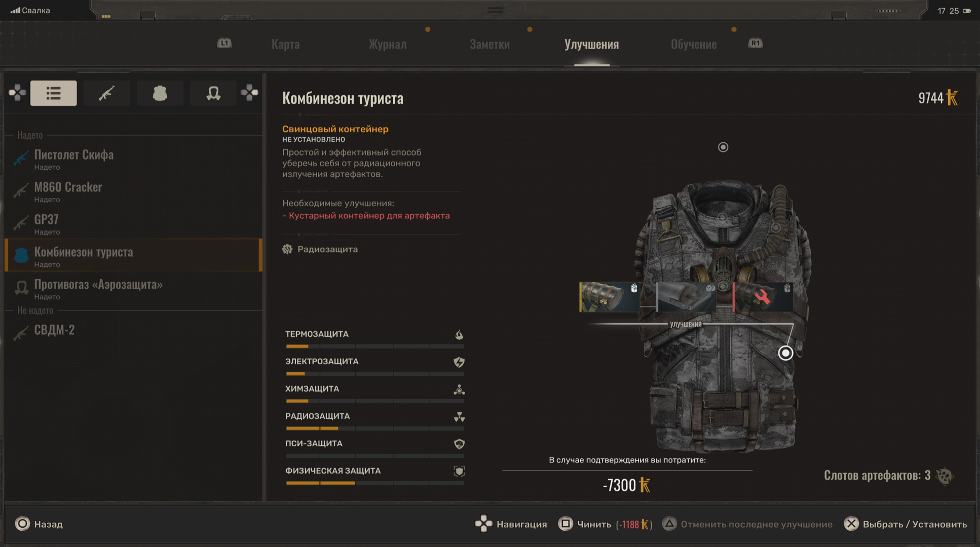The image size is (980, 547).
Task: Open the Заметки tab
Action: (x=489, y=45)
